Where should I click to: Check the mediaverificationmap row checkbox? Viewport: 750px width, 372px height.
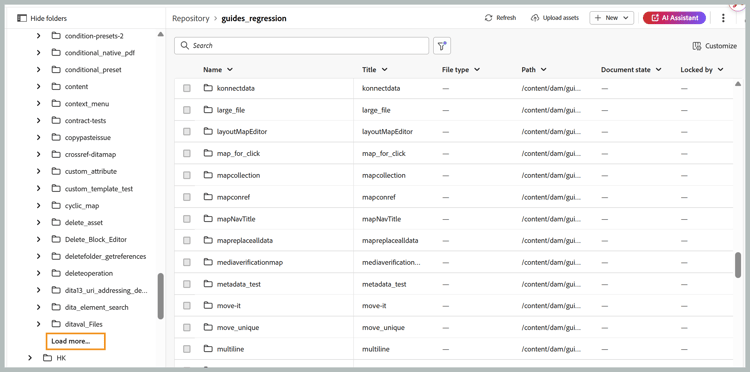pyautogui.click(x=187, y=262)
